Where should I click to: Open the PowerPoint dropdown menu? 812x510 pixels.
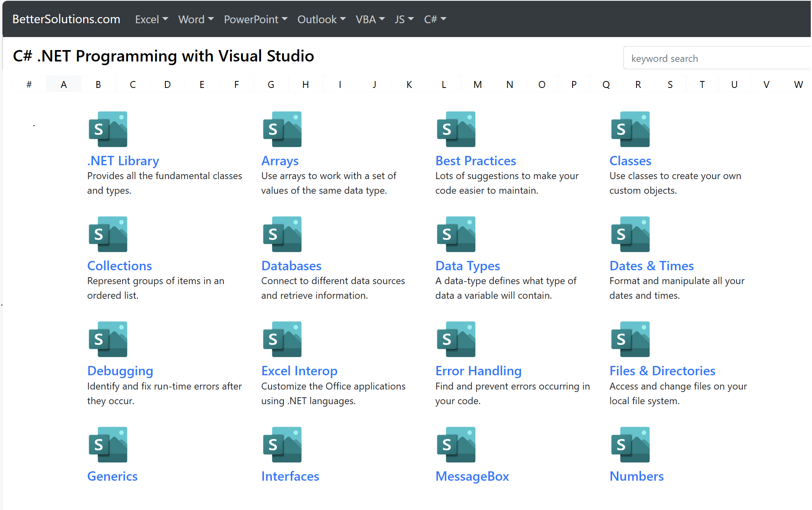(256, 19)
